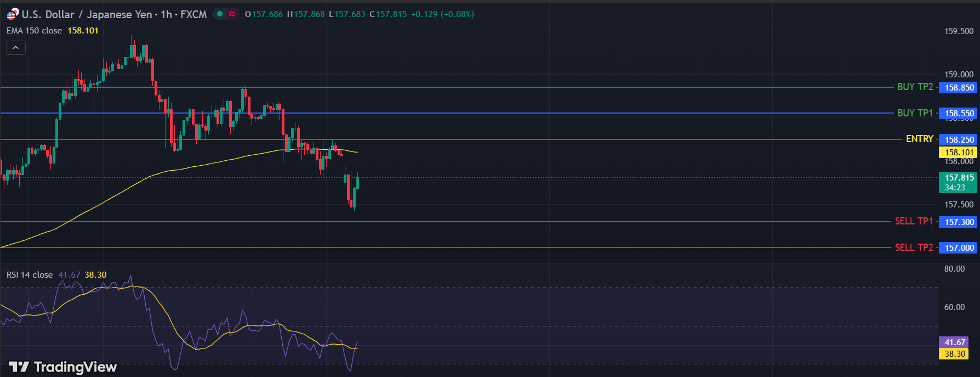Click the green 157.815 current price tag
This screenshot has width=980, height=377.
pyautogui.click(x=959, y=182)
